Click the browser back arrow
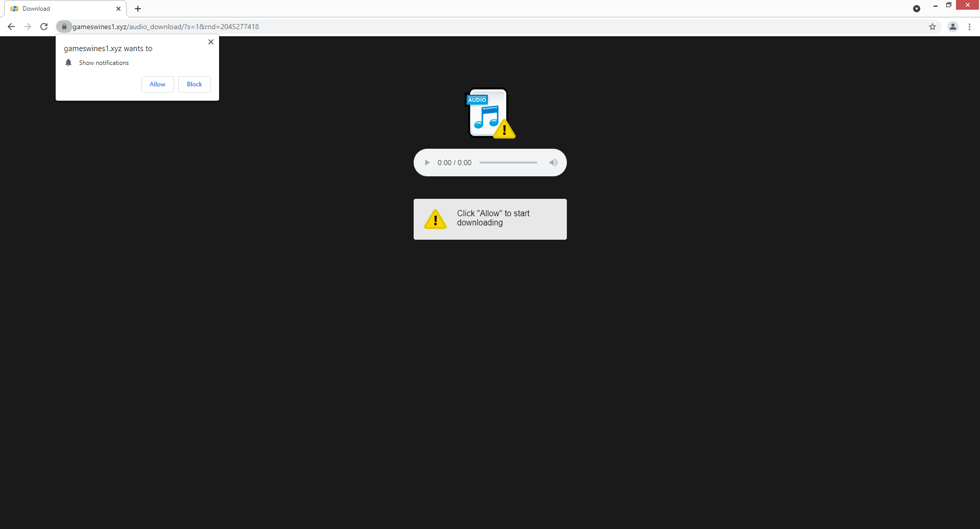 [11, 27]
